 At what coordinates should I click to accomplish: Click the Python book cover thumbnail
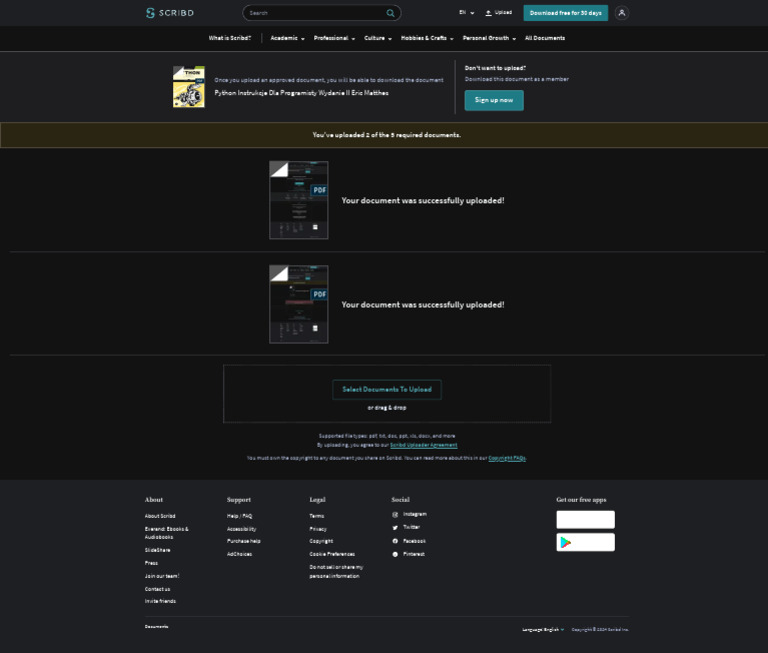coord(188,87)
